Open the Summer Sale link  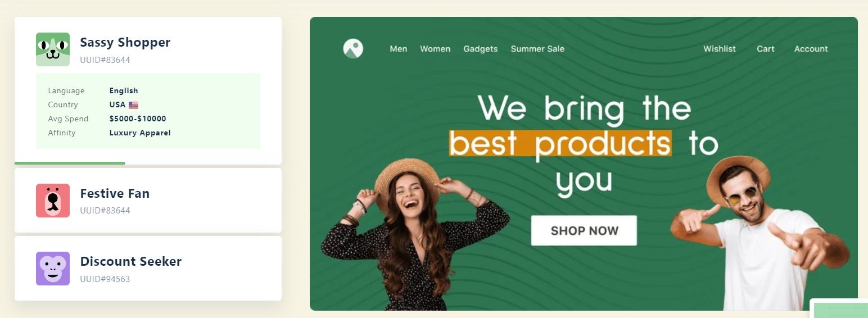[x=537, y=49]
